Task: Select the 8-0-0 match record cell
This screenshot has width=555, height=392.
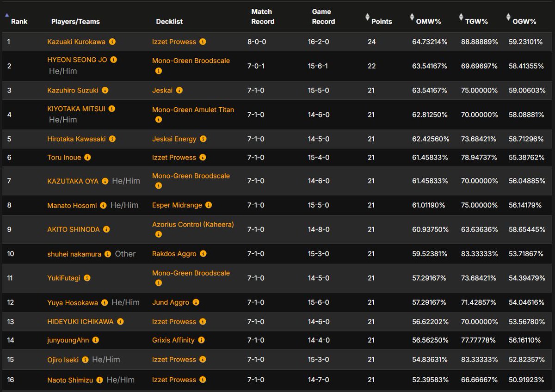Action: [257, 42]
